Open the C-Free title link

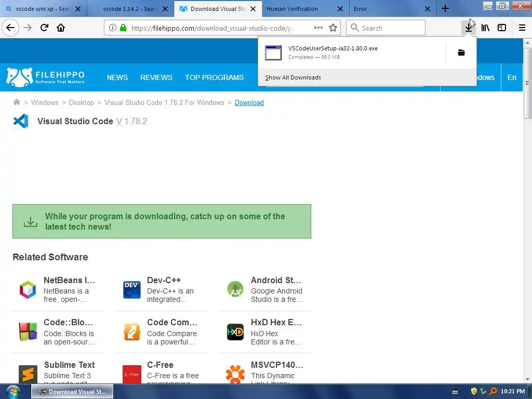click(x=160, y=365)
